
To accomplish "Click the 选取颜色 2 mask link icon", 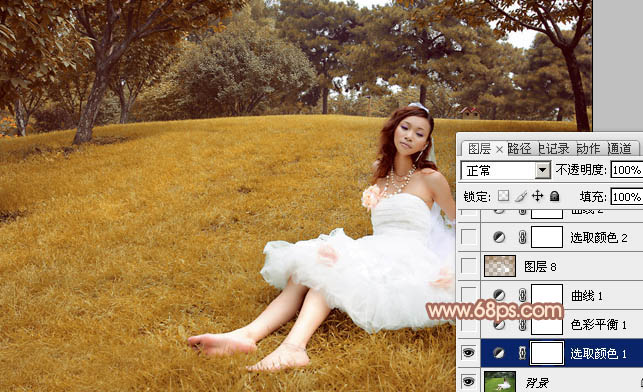I will 522,237.
